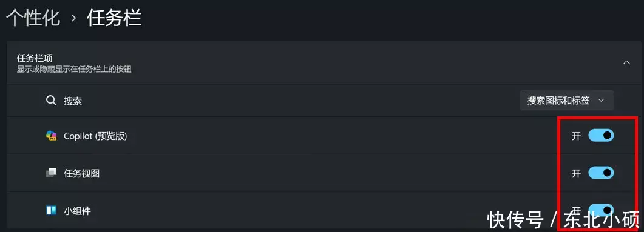Click the 小组件 label text
The width and height of the screenshot is (644, 232).
pos(77,211)
